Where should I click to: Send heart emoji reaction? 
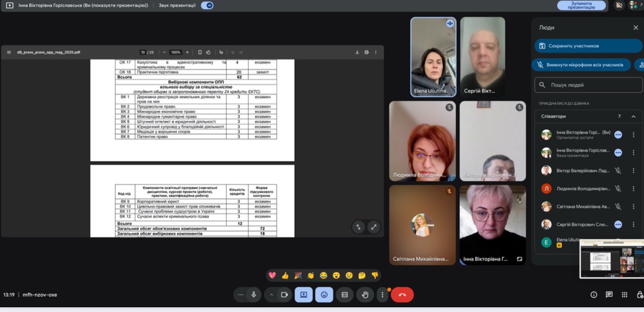(272, 275)
